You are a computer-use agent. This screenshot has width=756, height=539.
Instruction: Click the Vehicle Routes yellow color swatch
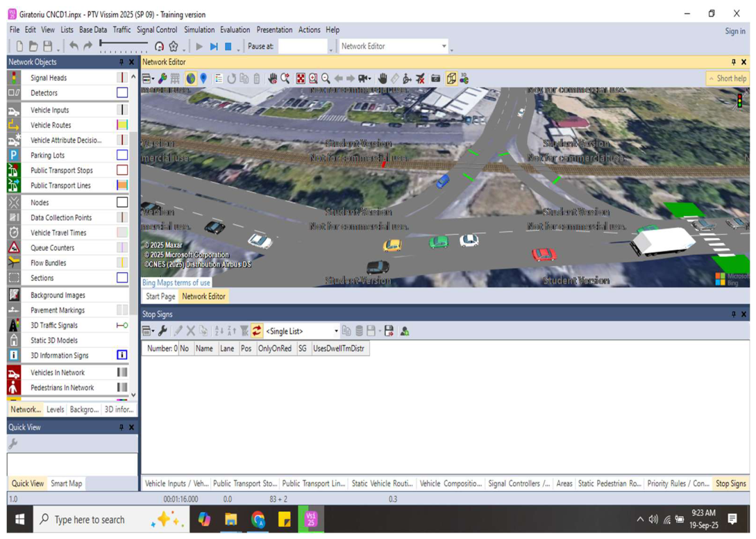[122, 125]
